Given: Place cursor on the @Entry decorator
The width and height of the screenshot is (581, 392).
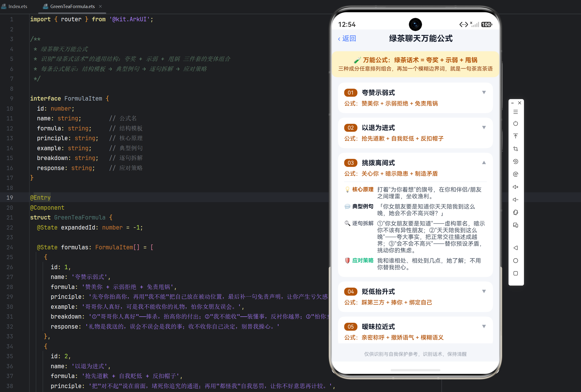Looking at the screenshot, I should coord(40,198).
